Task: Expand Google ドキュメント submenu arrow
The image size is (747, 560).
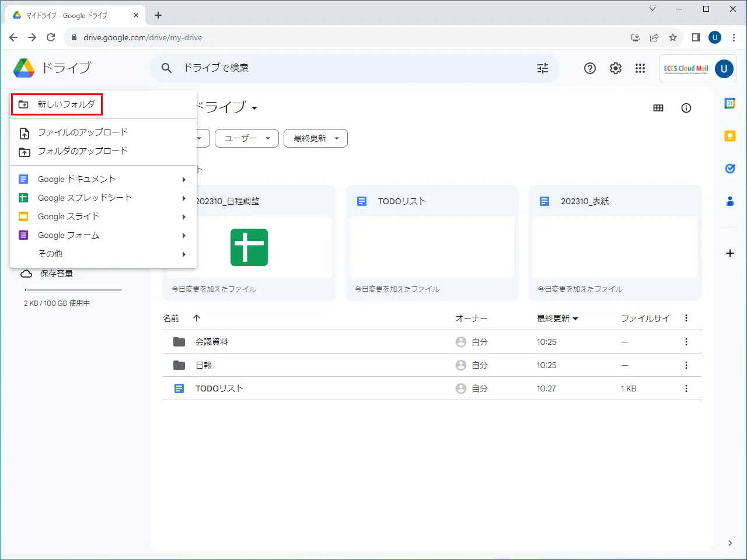Action: click(x=184, y=180)
